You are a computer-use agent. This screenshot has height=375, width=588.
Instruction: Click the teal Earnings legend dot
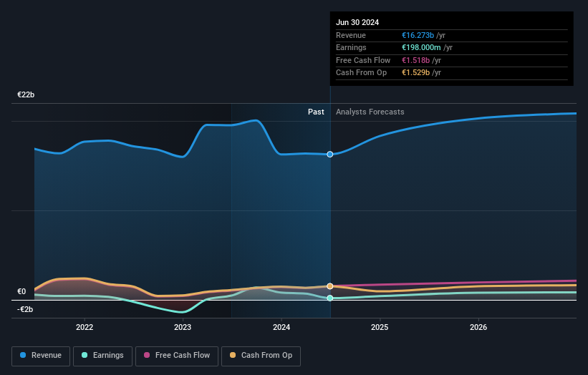(85, 355)
